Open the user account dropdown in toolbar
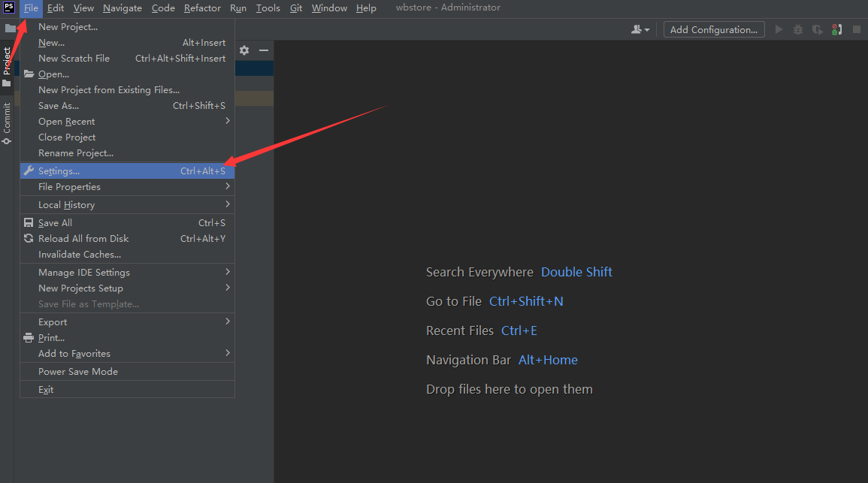 (640, 29)
